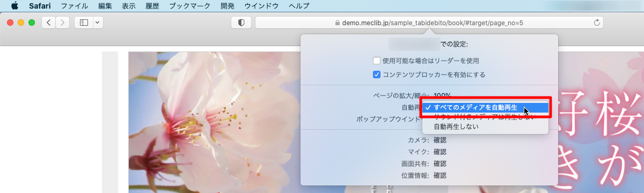
Task: Click the address bar with demo.meclib.jp URL
Action: [429, 23]
